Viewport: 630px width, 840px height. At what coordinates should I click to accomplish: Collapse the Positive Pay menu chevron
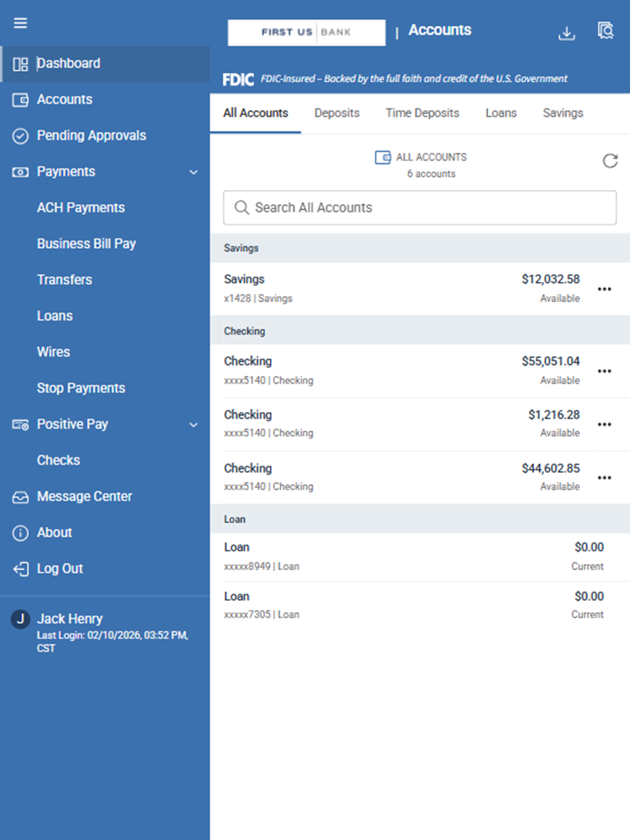[193, 425]
